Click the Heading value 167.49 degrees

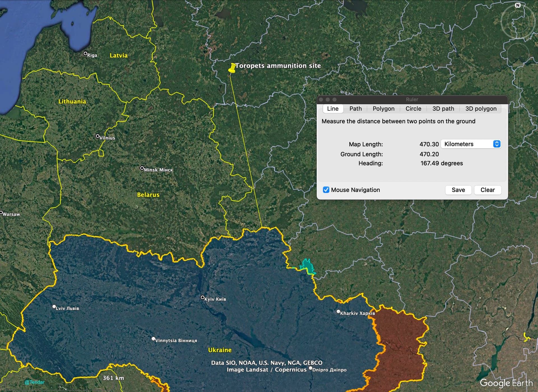click(442, 163)
